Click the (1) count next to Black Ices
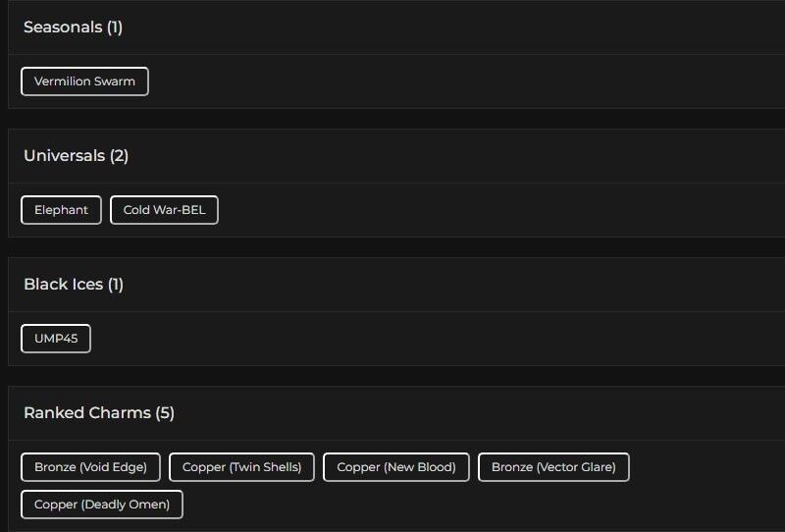The height and width of the screenshot is (532, 785). point(116,285)
